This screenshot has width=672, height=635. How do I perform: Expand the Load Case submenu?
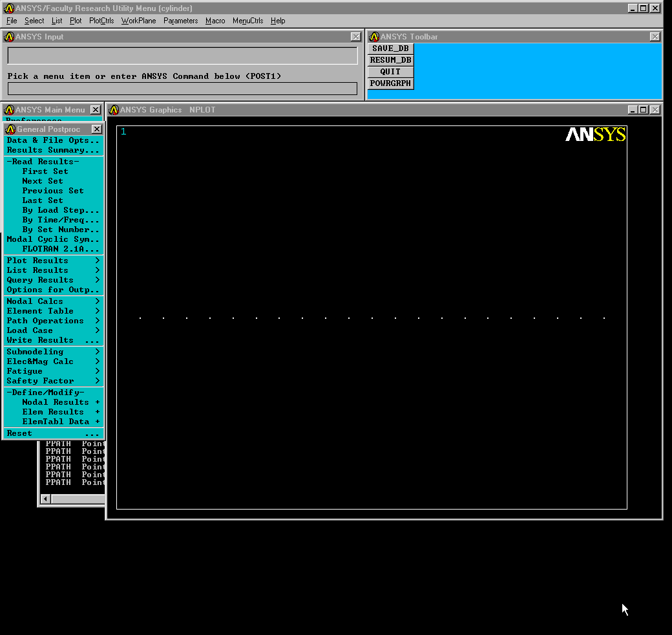pyautogui.click(x=53, y=330)
